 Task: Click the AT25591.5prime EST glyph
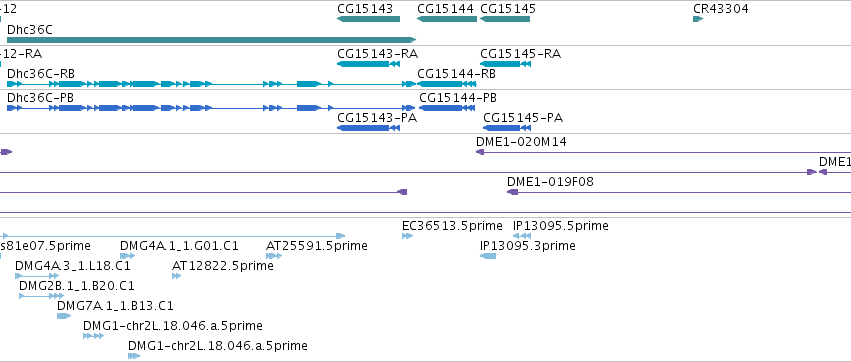click(x=274, y=256)
